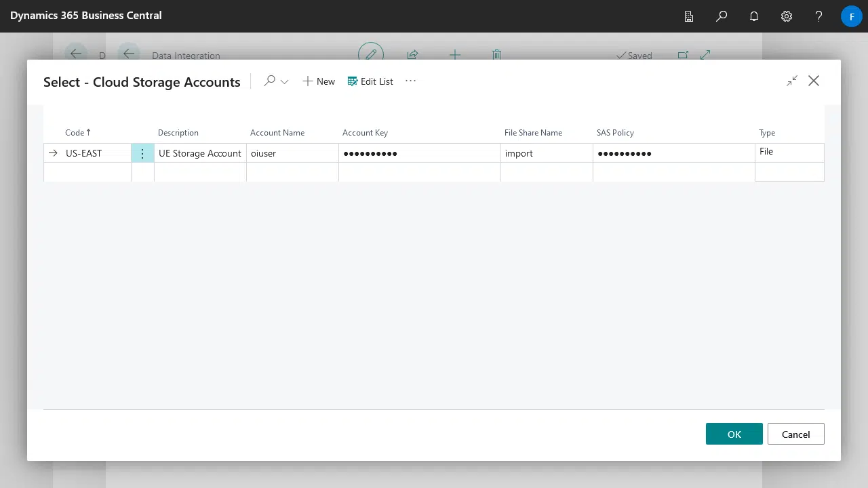Screen dimensions: 868x488
Task: Click the global search magnifier in the header
Action: coord(721,16)
